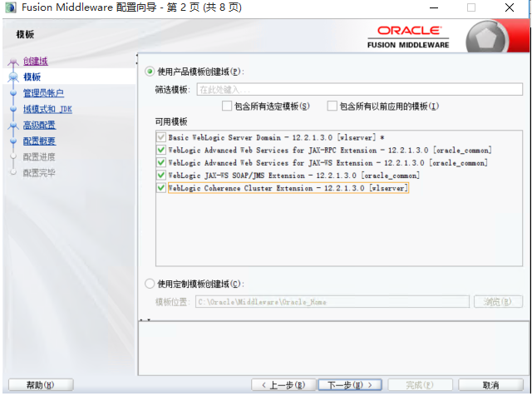Screen dimensions: 532x396
Task: Click 下一步 next button
Action: click(x=350, y=385)
